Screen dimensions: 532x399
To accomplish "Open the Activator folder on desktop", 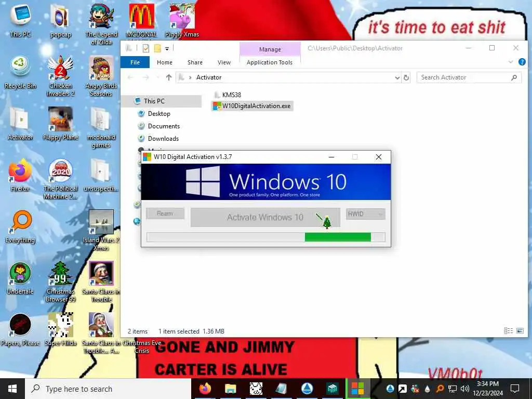I will (20, 124).
